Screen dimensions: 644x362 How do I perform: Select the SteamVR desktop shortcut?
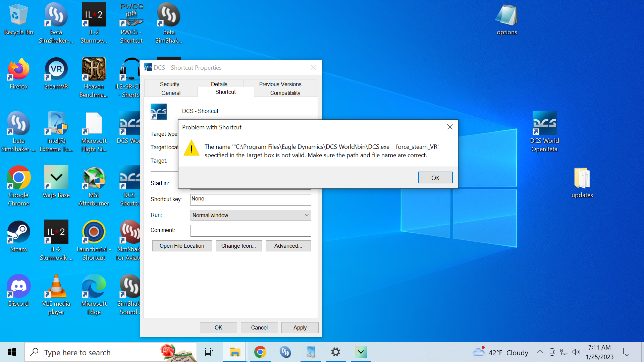click(56, 74)
